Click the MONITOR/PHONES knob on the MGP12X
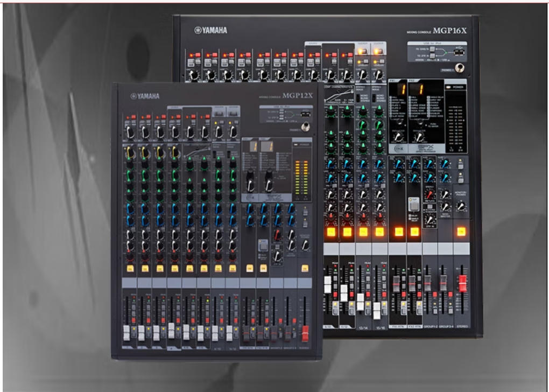The width and height of the screenshot is (549, 392). 305,246
